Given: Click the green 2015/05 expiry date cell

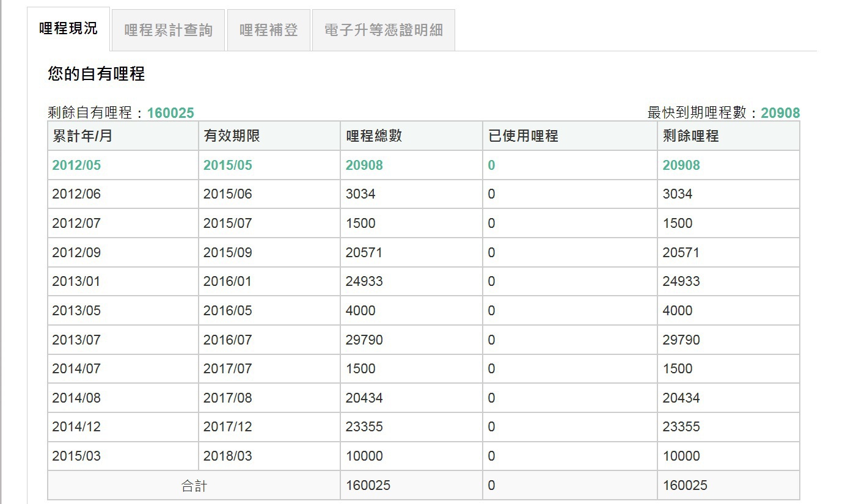Looking at the screenshot, I should (x=227, y=166).
